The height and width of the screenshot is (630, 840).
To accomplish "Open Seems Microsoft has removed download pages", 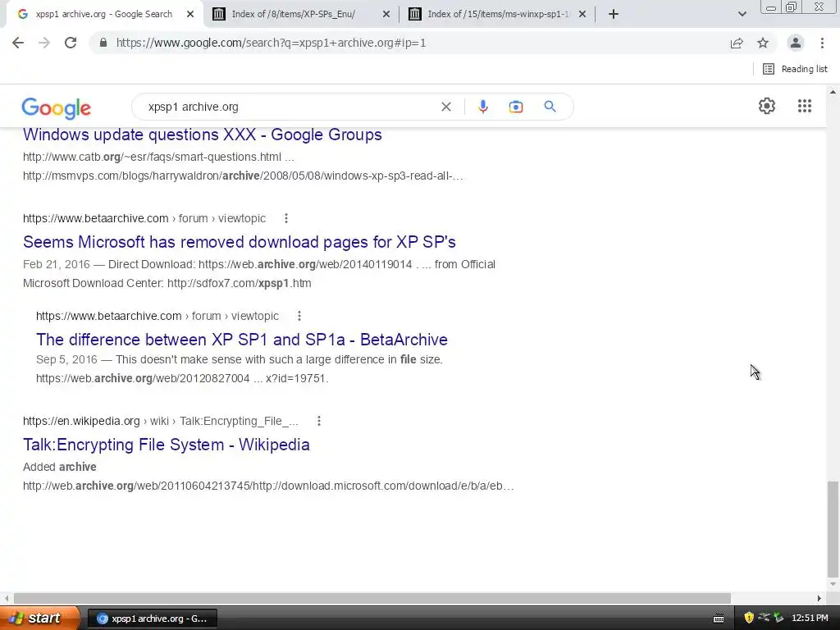I will [240, 242].
